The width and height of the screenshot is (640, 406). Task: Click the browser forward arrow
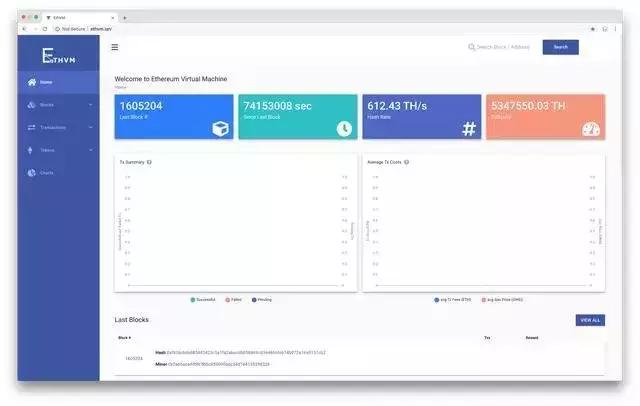point(35,29)
